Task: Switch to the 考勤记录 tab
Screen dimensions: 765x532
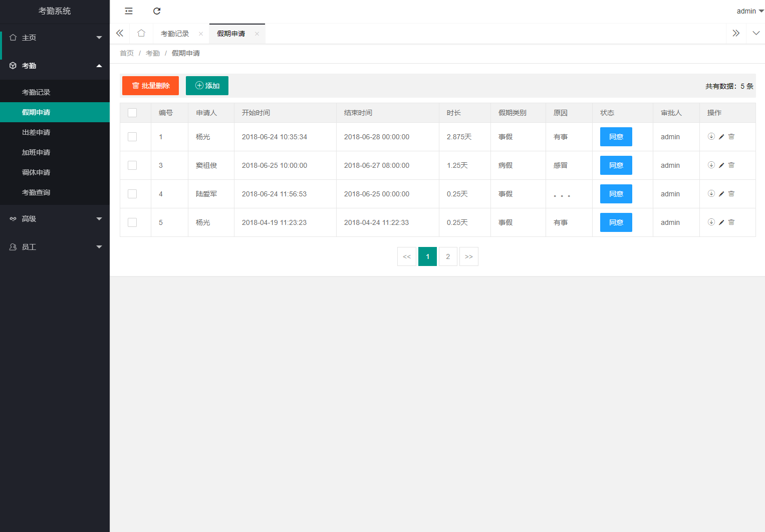Action: [x=175, y=34]
